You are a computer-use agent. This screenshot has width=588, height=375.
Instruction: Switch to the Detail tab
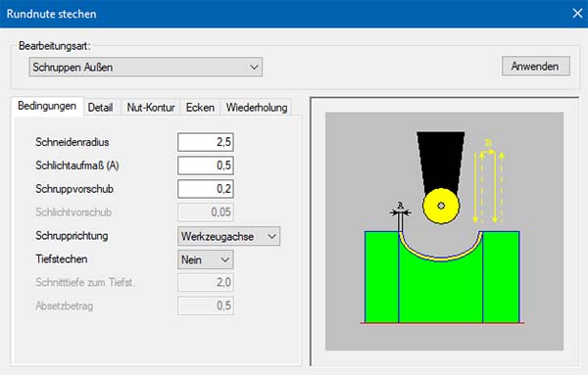coord(101,108)
